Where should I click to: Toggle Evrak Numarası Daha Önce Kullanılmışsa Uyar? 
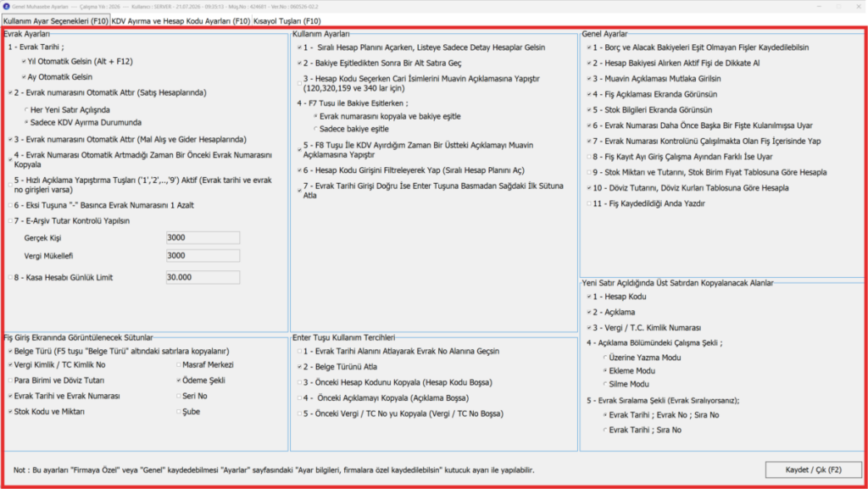coord(589,125)
